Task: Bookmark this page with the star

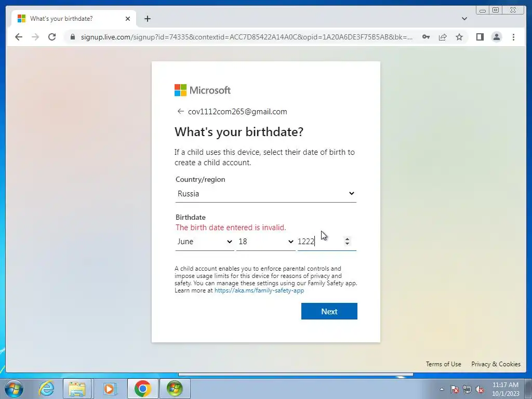Action: (459, 37)
